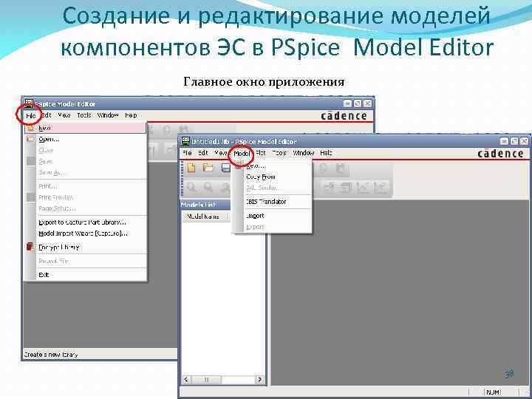Choose Copy From in Model menu

click(272, 177)
